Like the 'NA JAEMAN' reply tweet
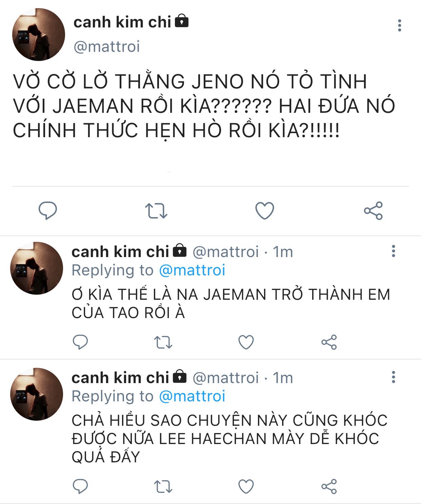The height and width of the screenshot is (504, 421). [x=246, y=342]
